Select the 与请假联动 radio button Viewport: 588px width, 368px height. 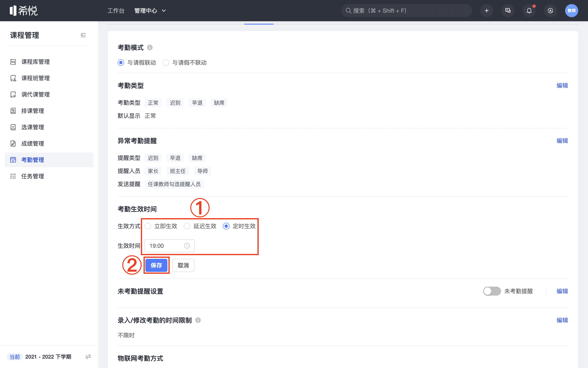[x=121, y=63]
